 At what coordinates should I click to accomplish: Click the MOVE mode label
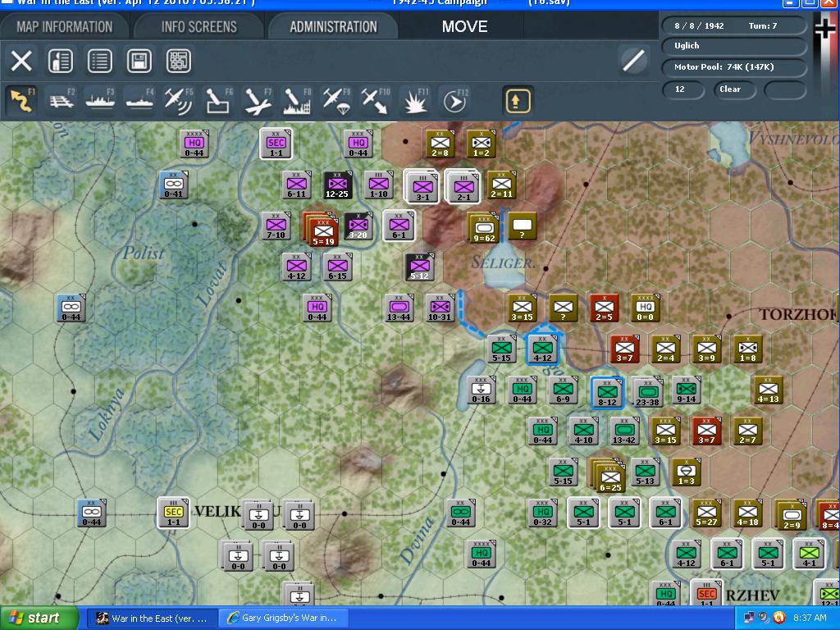(x=464, y=27)
